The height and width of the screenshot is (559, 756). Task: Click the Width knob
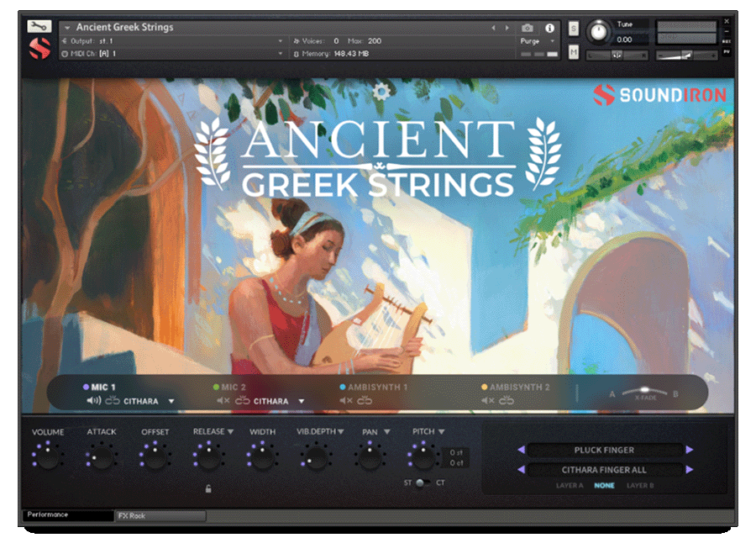coord(263,456)
